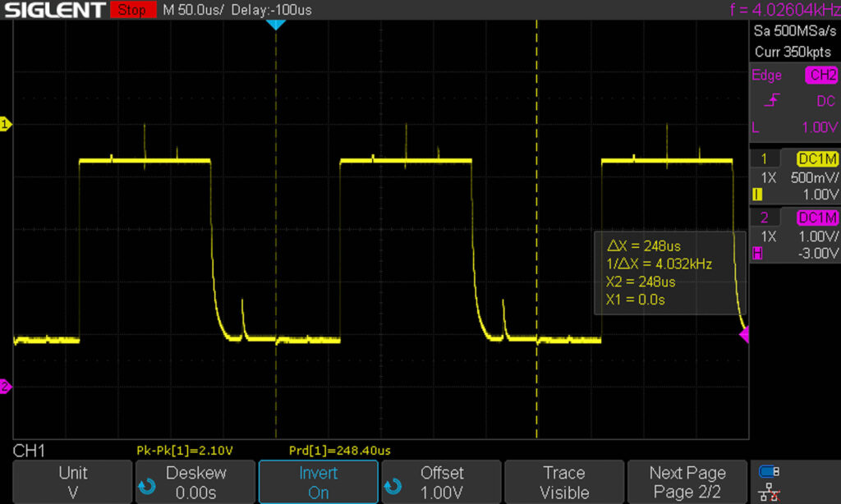Click the M 50.0us timebase readout
Viewport: 841px width, 504px height.
coord(192,10)
